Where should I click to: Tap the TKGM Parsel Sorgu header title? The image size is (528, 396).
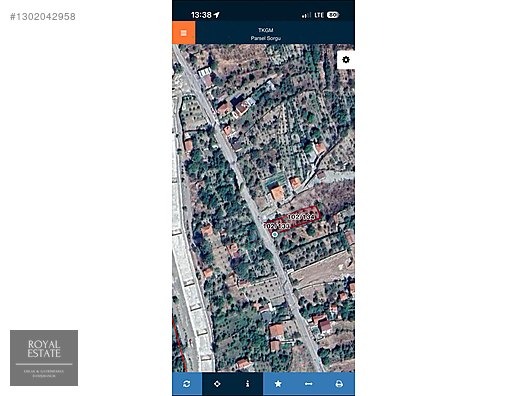tap(266, 34)
